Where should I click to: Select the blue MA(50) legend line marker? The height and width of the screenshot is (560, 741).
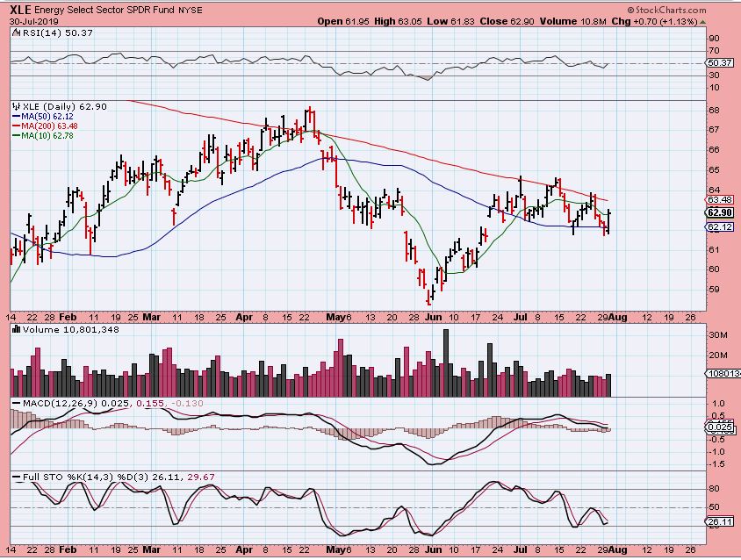coord(17,116)
